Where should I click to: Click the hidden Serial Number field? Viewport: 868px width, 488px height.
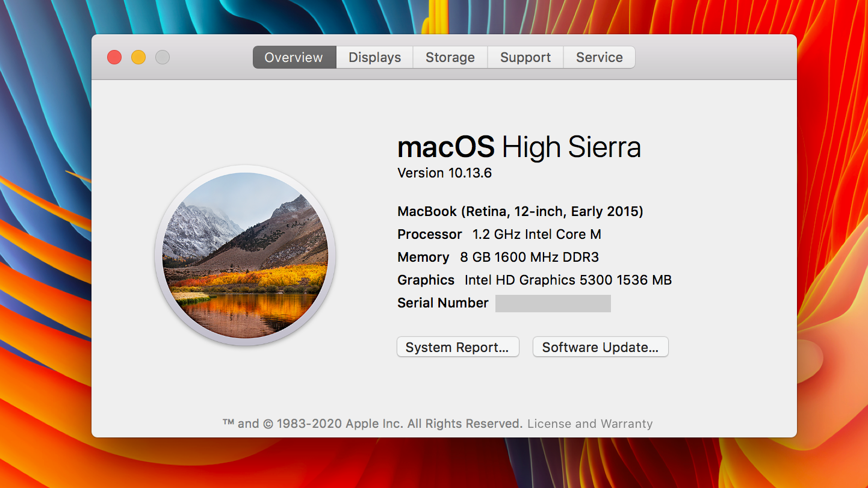(552, 303)
